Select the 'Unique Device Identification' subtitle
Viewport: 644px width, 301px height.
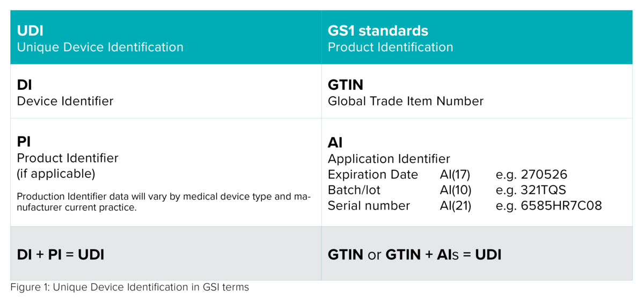(x=100, y=47)
